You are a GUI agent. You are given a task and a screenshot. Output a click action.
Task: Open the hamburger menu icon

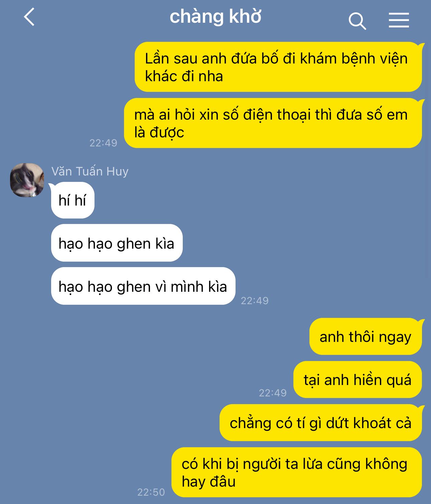click(399, 20)
